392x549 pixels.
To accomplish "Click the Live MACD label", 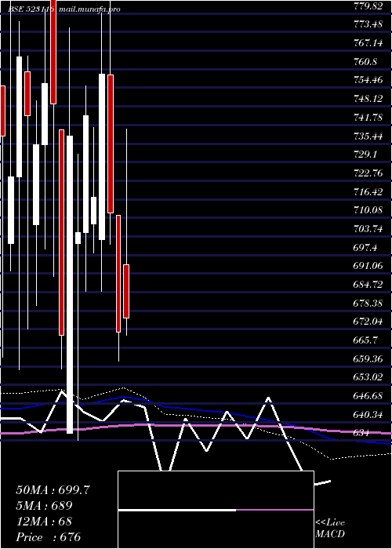I will point(330,529).
